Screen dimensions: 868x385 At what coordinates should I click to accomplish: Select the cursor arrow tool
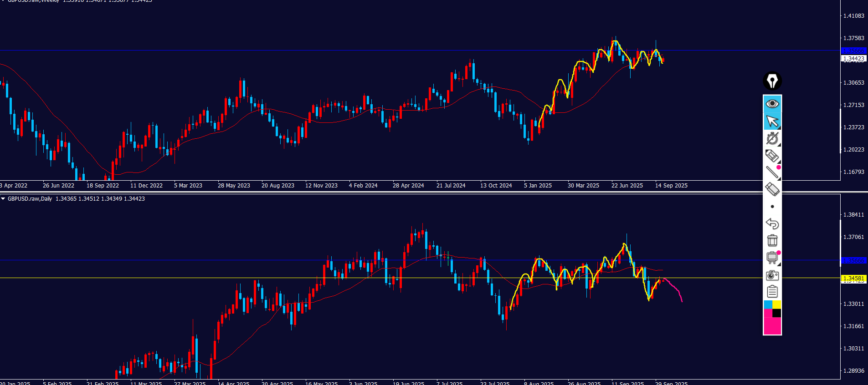click(772, 121)
